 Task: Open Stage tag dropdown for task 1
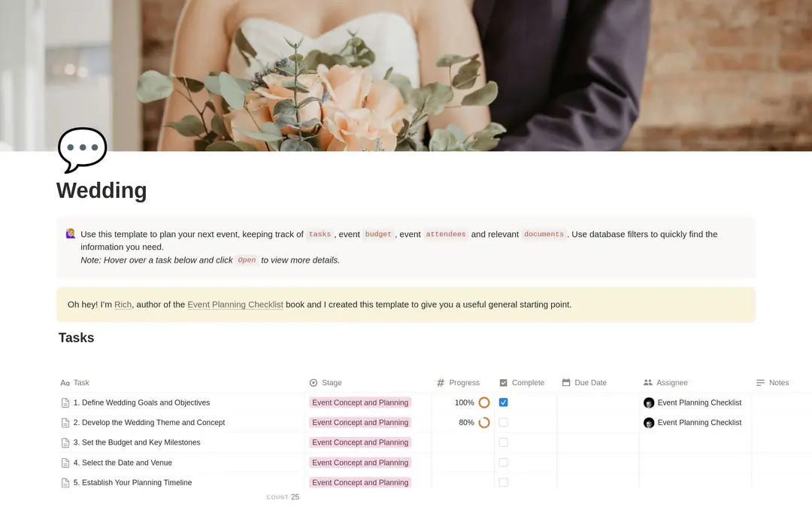[360, 402]
